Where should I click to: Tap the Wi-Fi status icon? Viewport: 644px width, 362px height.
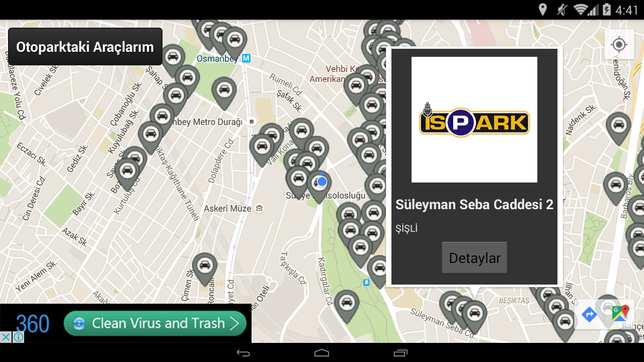[581, 10]
